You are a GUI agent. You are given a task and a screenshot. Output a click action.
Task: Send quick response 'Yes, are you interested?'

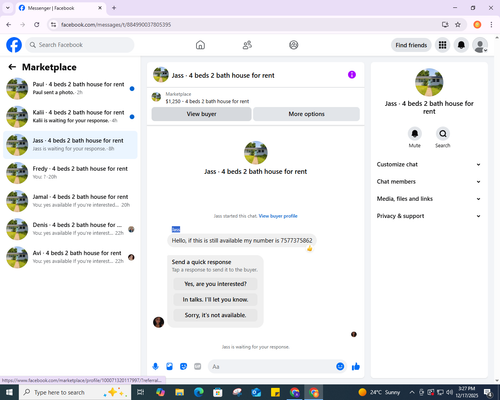[x=215, y=284]
